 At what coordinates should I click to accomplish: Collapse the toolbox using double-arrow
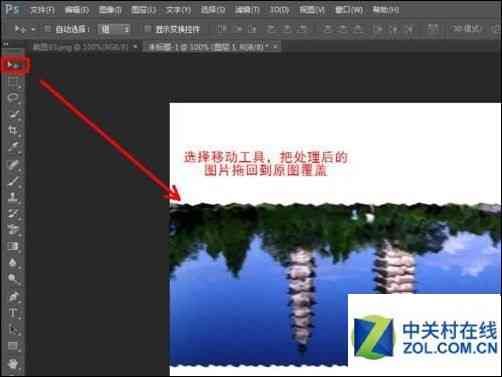(x=6, y=44)
